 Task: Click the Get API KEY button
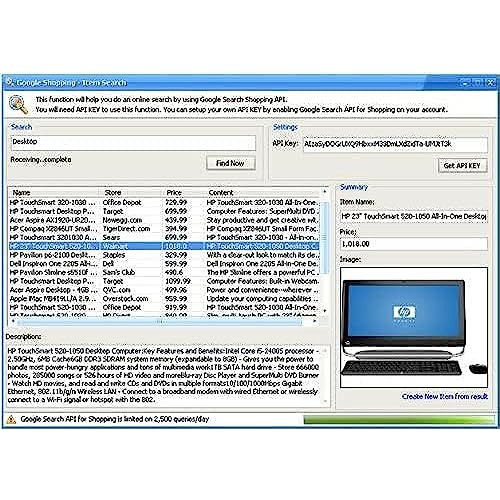point(462,165)
